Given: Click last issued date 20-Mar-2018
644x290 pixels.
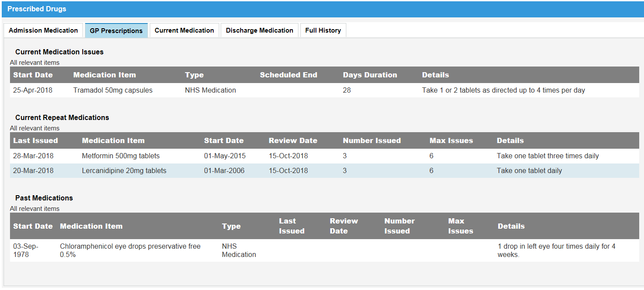Looking at the screenshot, I should 33,171.
